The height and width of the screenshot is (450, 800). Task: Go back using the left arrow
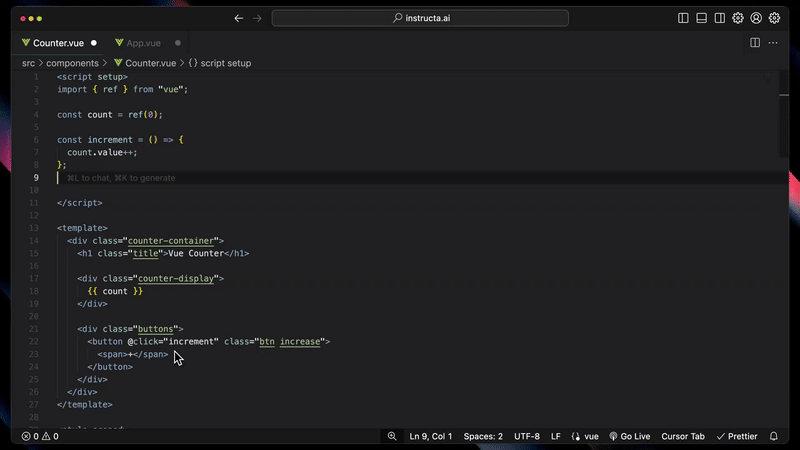pyautogui.click(x=238, y=18)
